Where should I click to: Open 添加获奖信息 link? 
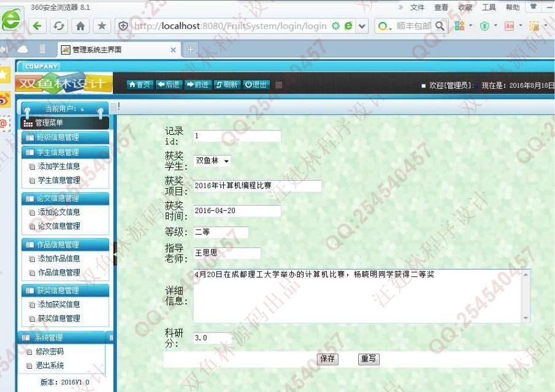(59, 304)
